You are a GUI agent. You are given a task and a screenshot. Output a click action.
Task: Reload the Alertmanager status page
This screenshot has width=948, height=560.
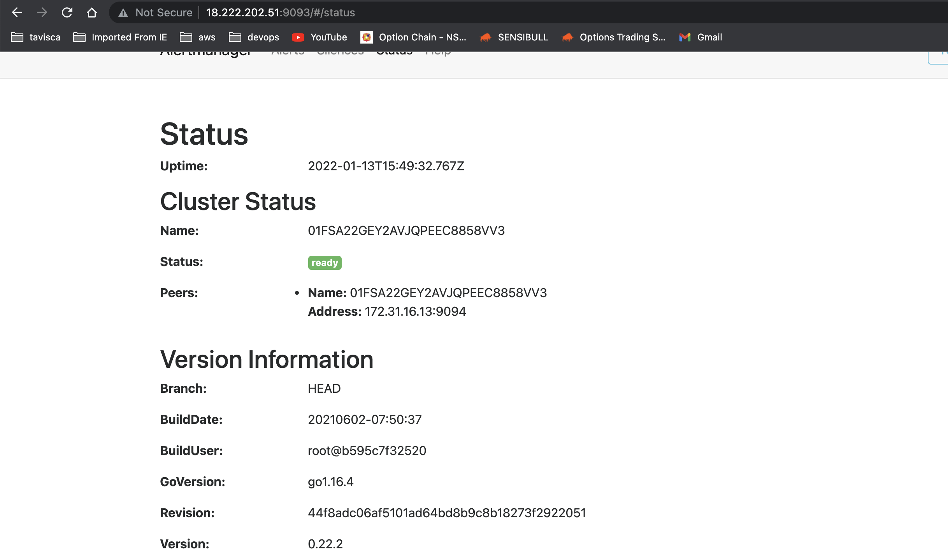point(67,12)
